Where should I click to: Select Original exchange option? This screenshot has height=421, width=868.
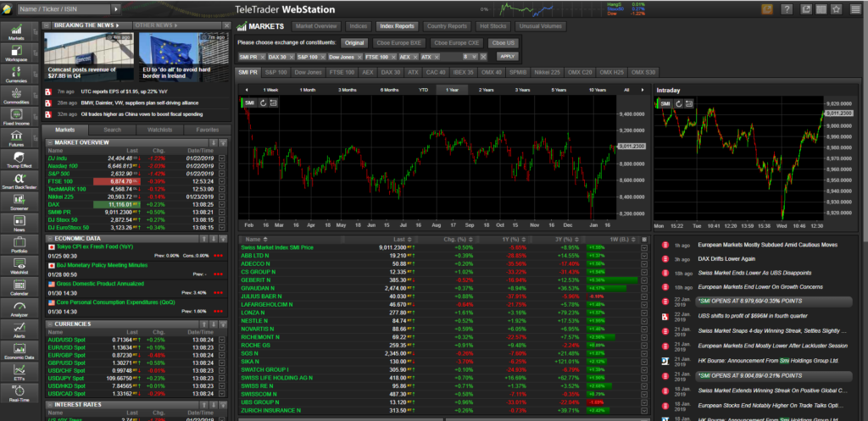(x=355, y=43)
